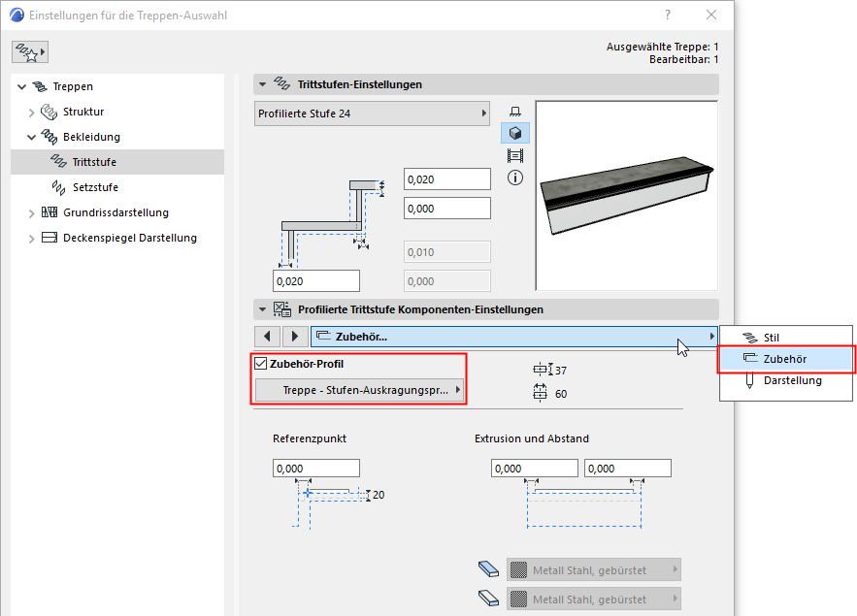Open the Treppe - Stufen-Auskragungspr... profile dropdown
857x616 pixels.
[359, 390]
